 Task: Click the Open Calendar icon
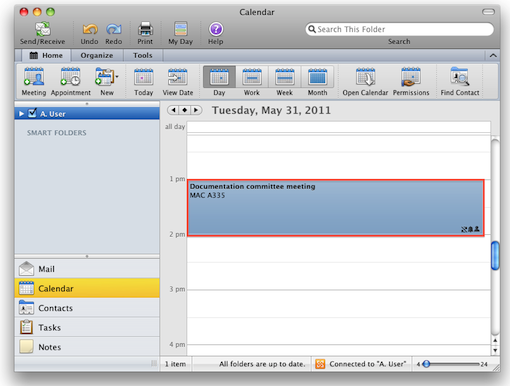pos(365,77)
